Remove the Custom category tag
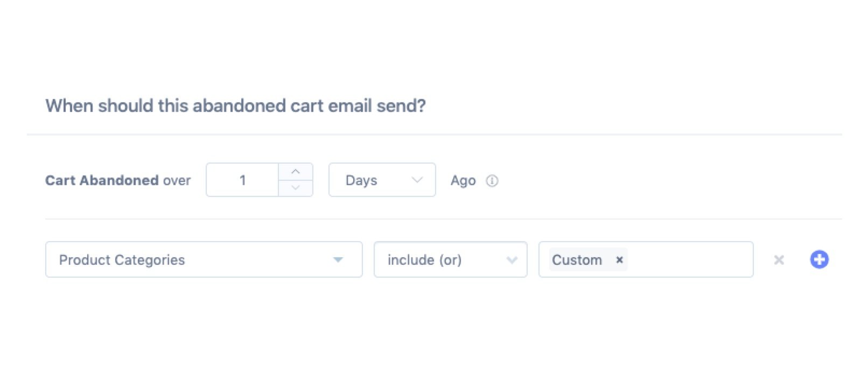868x381 pixels. coord(619,260)
